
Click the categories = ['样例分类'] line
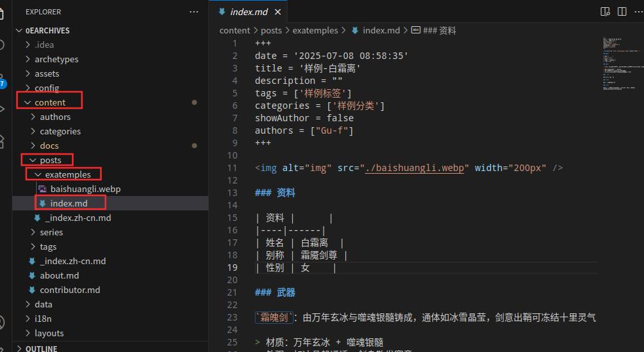(x=320, y=106)
